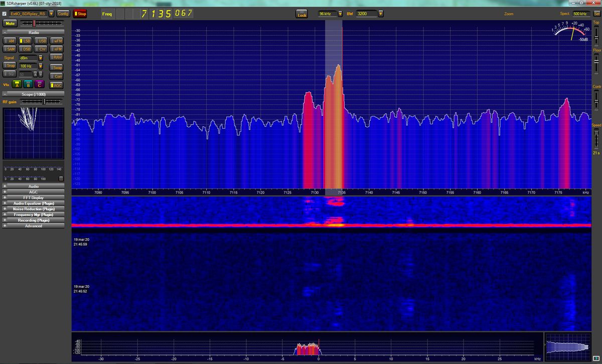Expand the Audio panel
The image size is (602, 364).
(x=34, y=187)
